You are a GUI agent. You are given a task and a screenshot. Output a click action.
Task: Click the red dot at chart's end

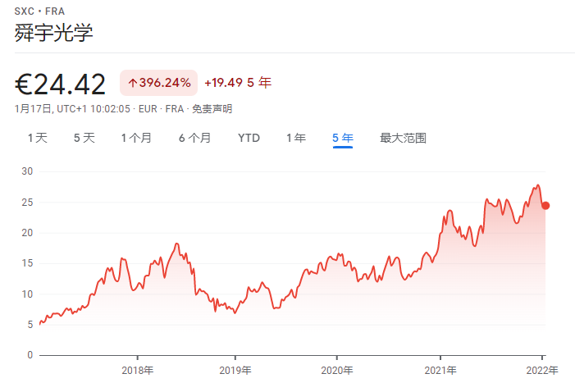tap(545, 206)
